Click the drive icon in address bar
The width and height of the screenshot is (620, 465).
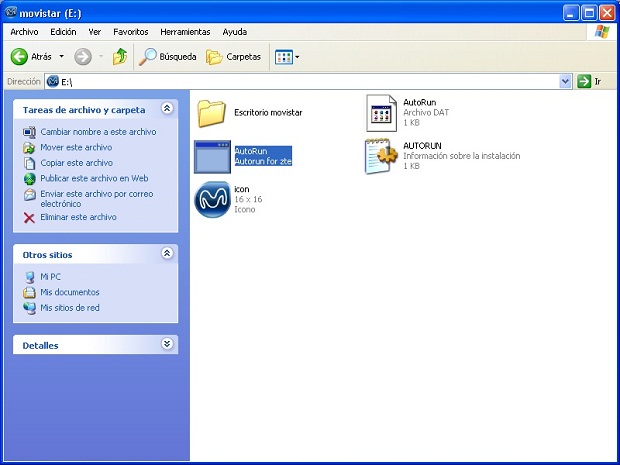pos(53,81)
